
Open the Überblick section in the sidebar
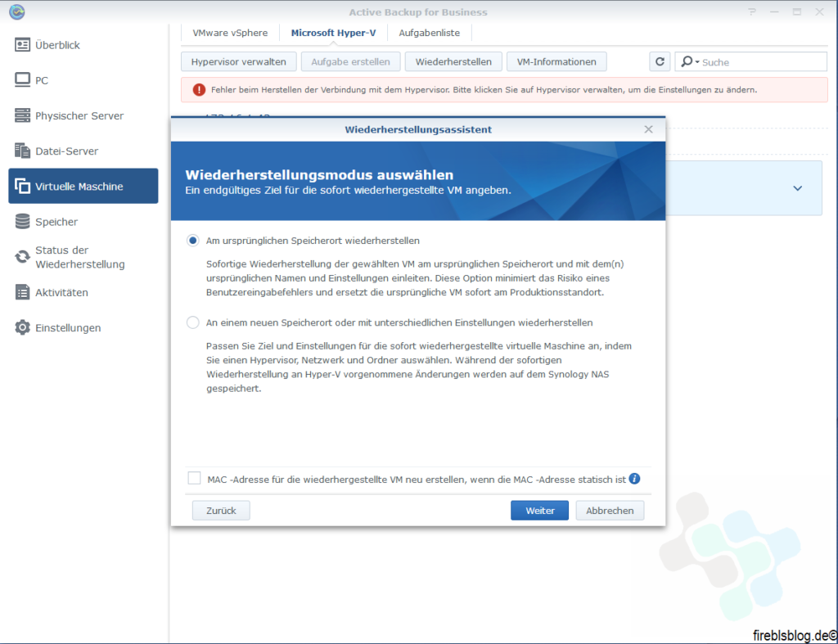pos(83,45)
